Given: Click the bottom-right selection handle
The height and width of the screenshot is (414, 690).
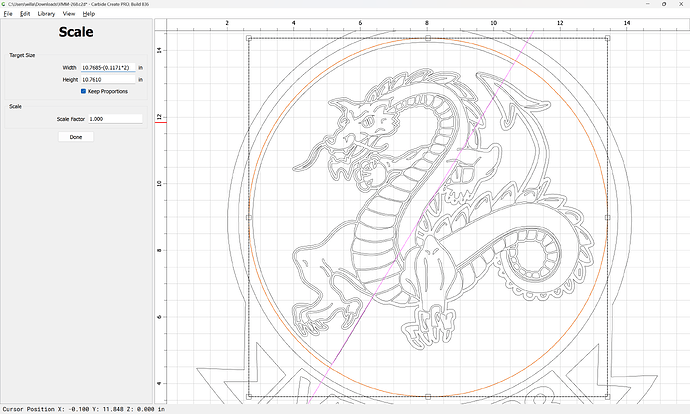Looking at the screenshot, I should [x=607, y=396].
